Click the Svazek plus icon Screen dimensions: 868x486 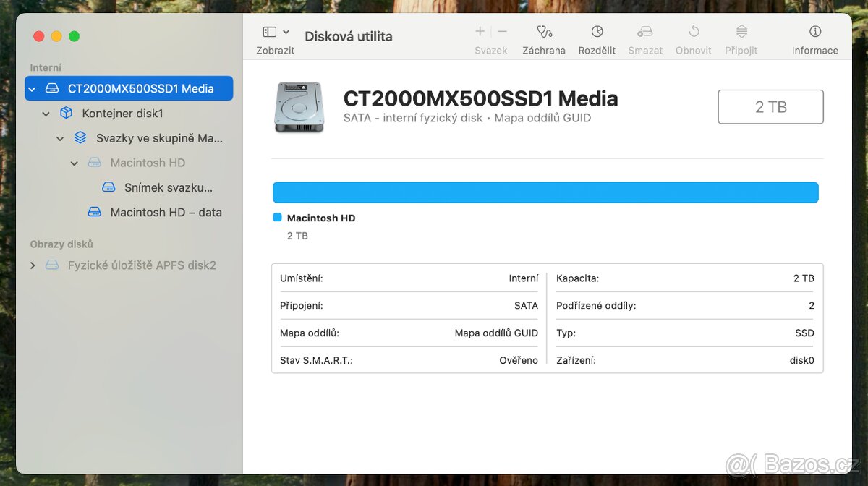tap(479, 32)
